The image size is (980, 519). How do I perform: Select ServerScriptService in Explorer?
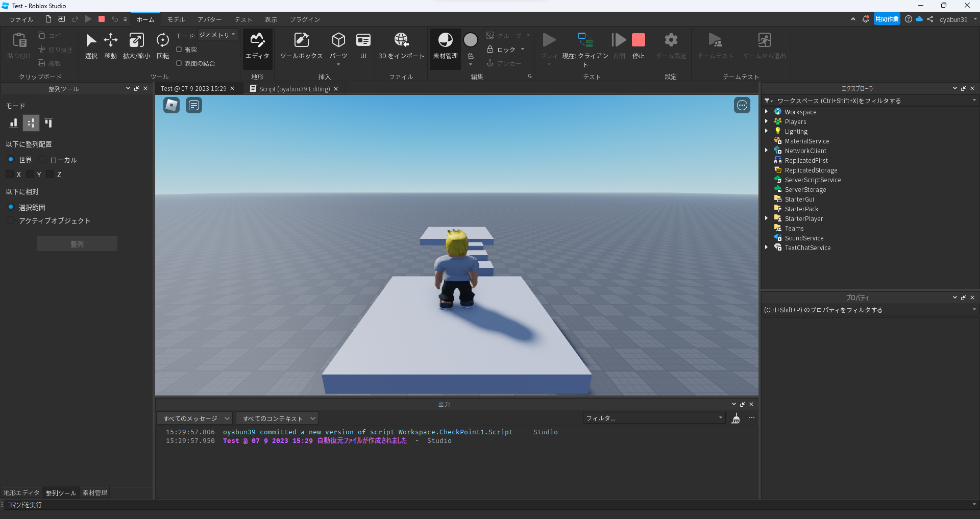pos(813,180)
